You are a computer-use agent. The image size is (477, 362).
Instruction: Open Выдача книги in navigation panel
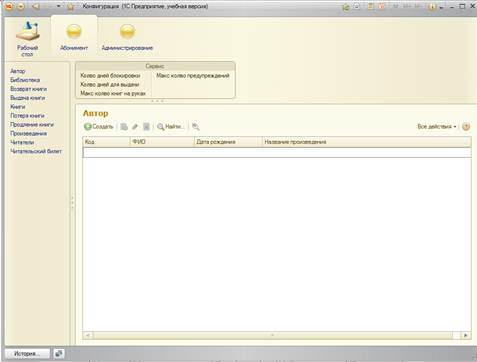pos(28,98)
